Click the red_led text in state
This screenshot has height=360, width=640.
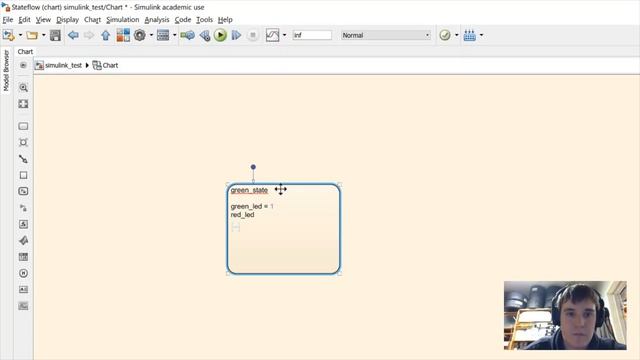pos(242,215)
